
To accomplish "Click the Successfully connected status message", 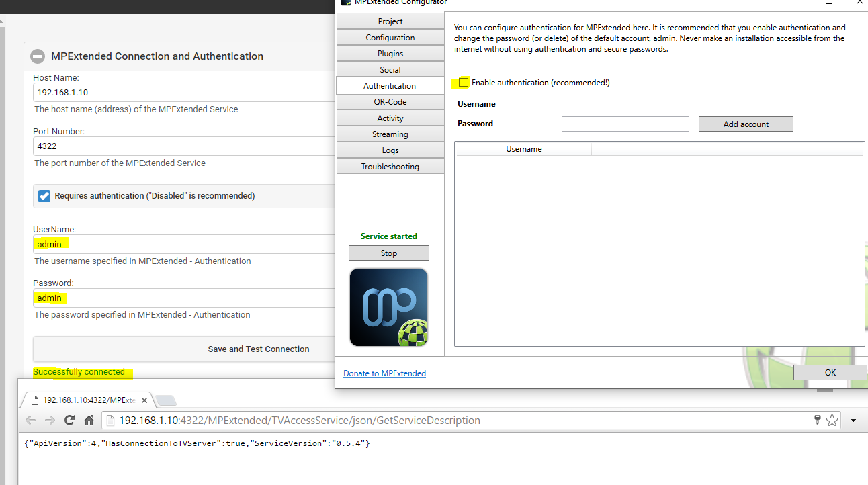I will coord(79,372).
